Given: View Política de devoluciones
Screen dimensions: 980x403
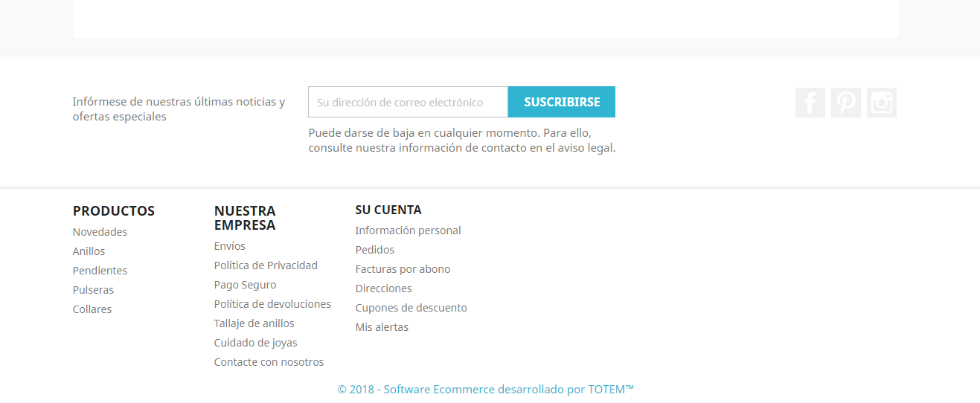Looking at the screenshot, I should [x=272, y=304].
